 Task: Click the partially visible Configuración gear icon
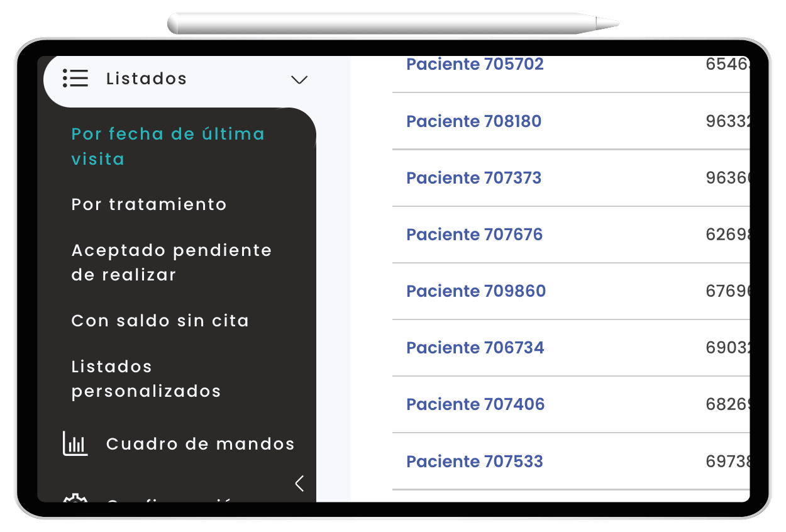pos(75,498)
